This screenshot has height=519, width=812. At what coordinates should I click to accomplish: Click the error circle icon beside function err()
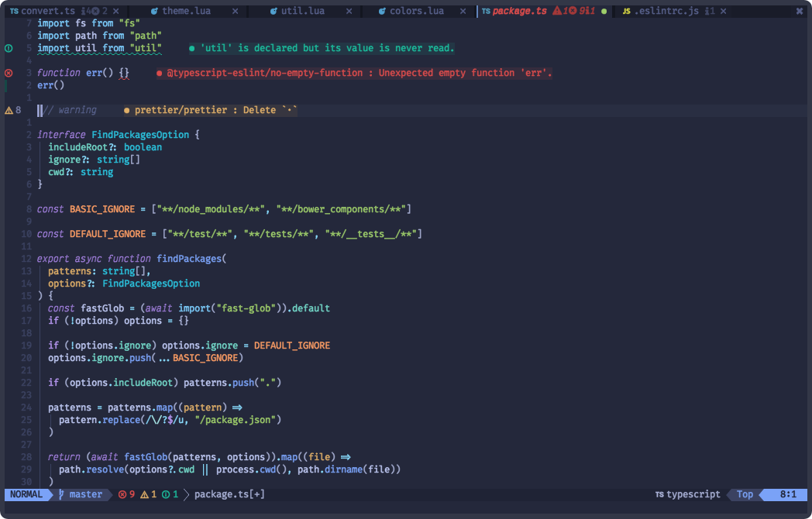click(8, 72)
